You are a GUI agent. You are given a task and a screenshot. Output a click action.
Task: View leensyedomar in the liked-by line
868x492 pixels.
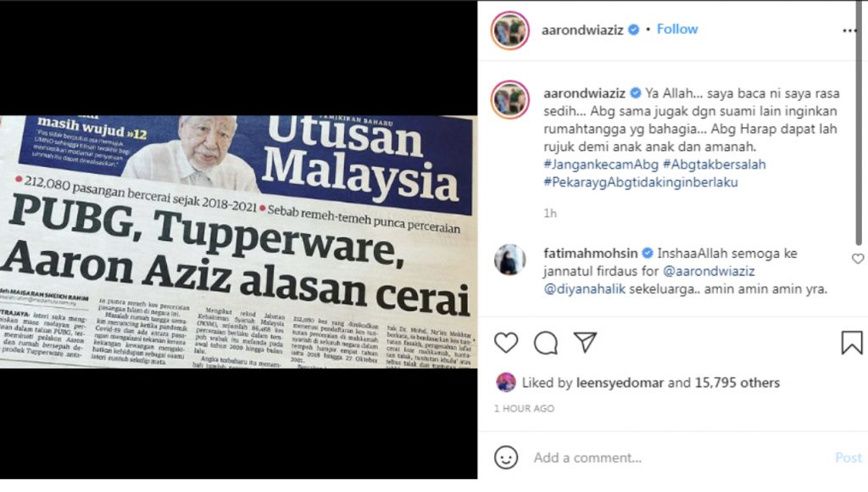[x=620, y=383]
